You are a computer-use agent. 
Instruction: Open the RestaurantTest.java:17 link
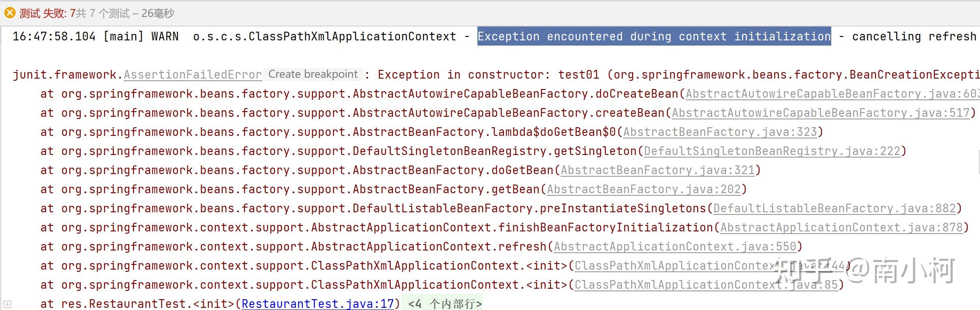(318, 303)
